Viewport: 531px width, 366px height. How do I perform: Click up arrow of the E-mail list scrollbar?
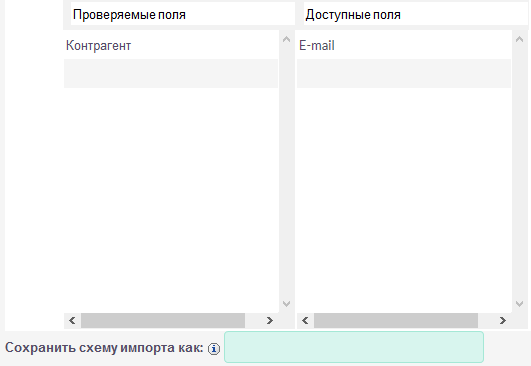[x=519, y=39]
